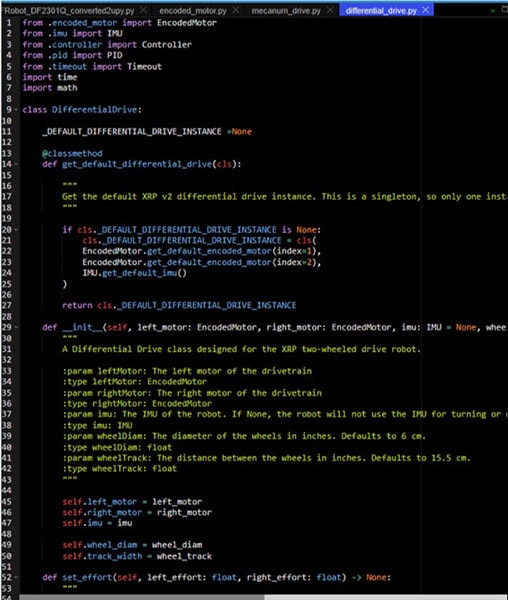Close the mecanum_drive.py tab
This screenshot has width=508, height=600.
tap(331, 10)
